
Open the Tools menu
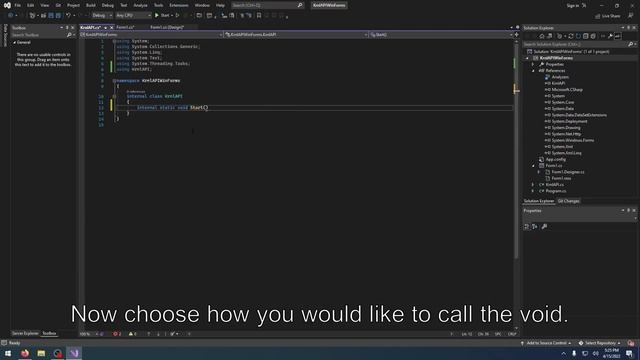[158, 5]
